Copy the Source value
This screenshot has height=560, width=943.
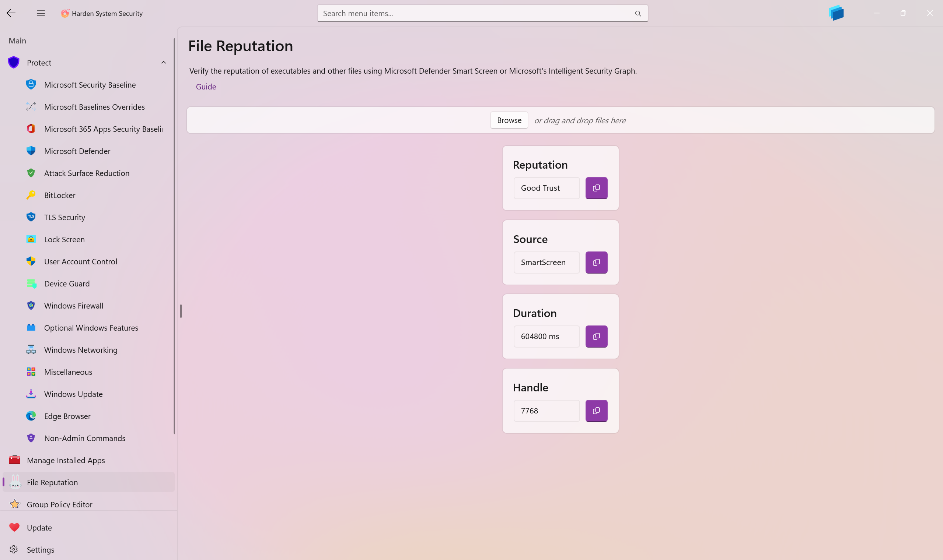pyautogui.click(x=596, y=262)
